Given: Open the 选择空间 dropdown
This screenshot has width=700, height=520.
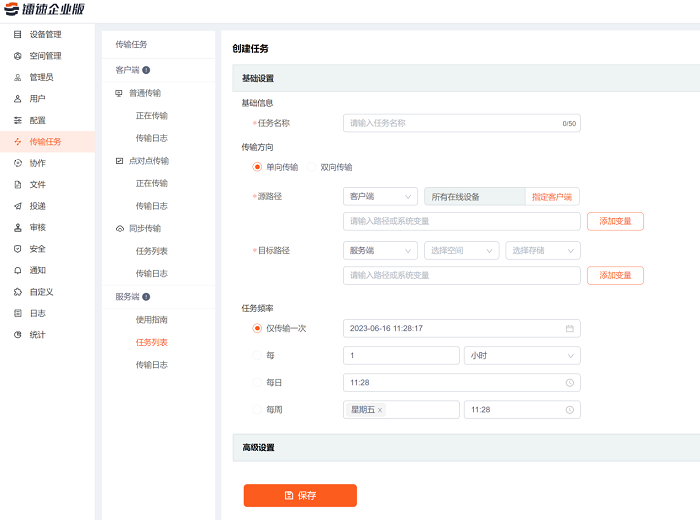Looking at the screenshot, I should click(x=461, y=251).
